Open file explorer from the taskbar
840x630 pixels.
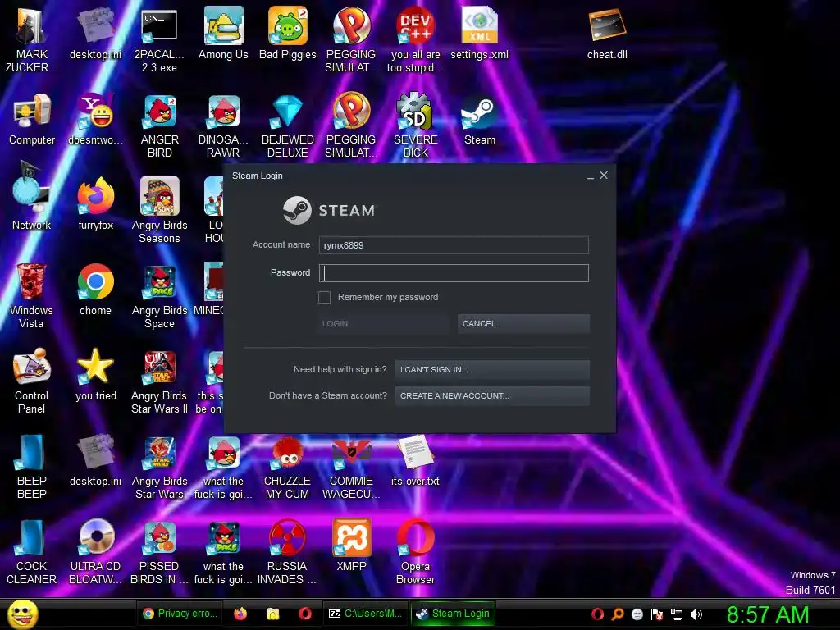click(272, 614)
